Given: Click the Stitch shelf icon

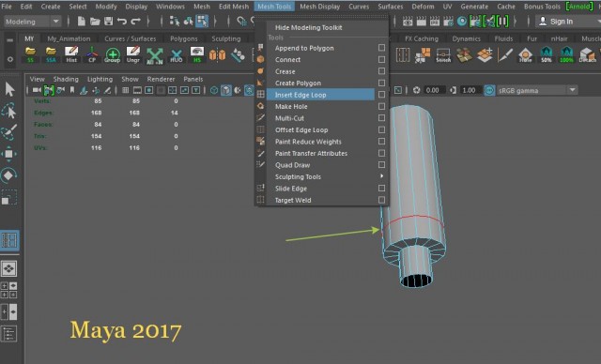Looking at the screenshot, I should click(x=443, y=54).
